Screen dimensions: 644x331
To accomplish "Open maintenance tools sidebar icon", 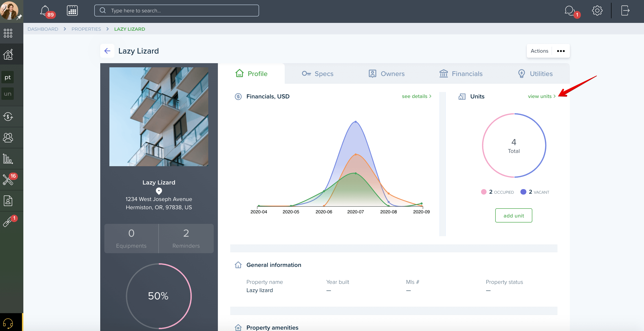I will click(x=8, y=180).
